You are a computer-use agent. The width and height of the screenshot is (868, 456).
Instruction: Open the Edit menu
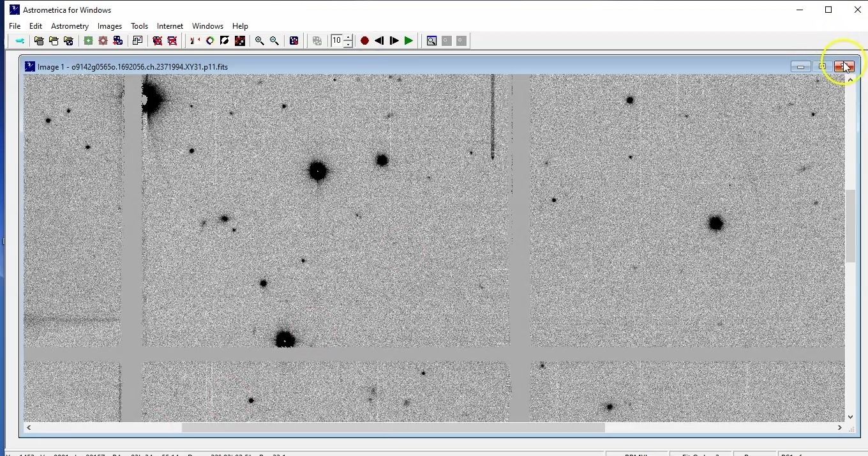click(36, 26)
